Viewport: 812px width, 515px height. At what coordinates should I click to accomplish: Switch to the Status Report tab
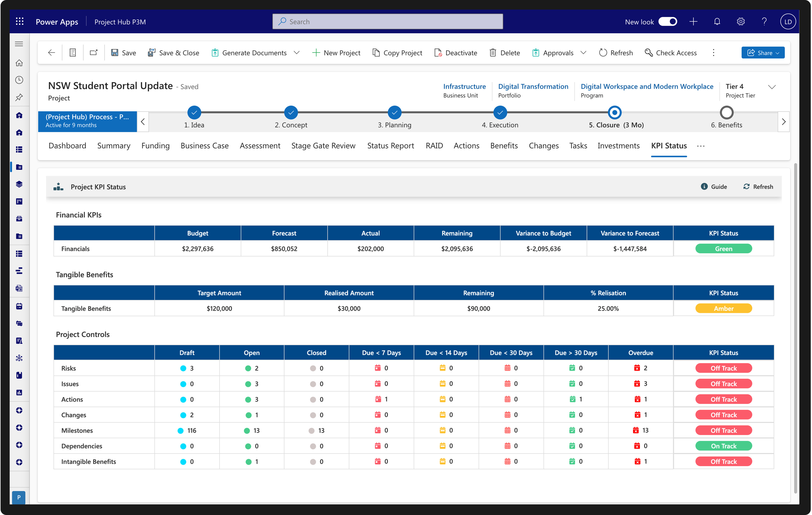click(x=391, y=146)
